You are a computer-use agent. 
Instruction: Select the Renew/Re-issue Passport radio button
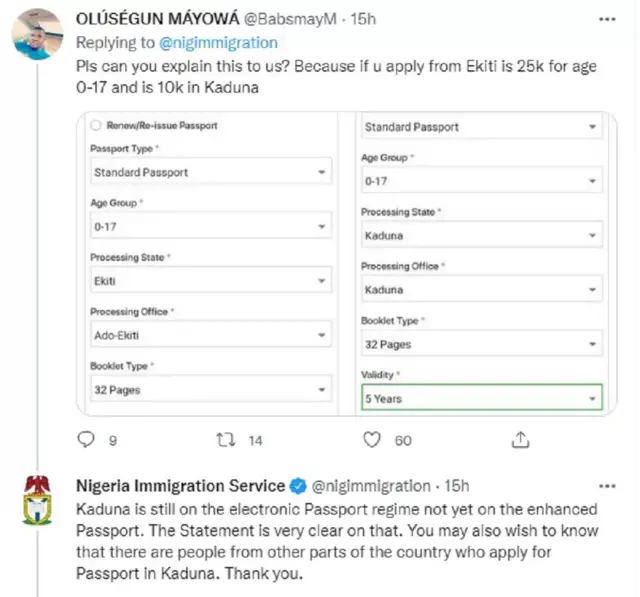pyautogui.click(x=97, y=126)
